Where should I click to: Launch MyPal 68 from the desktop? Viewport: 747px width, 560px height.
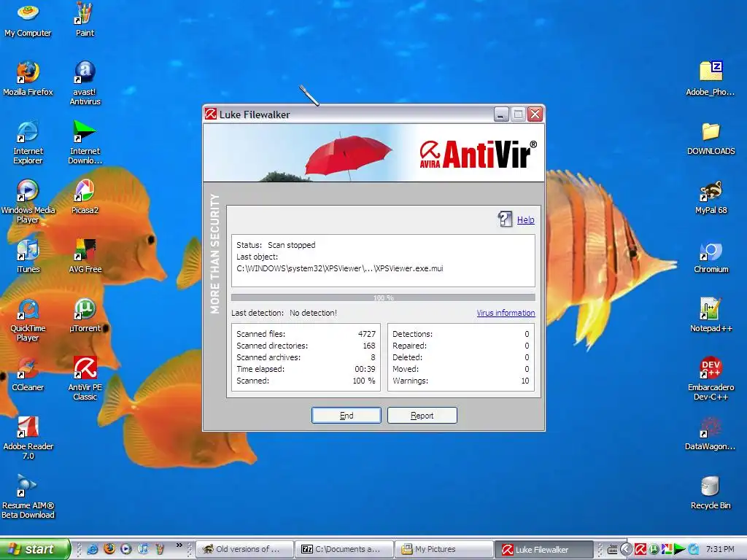(711, 197)
